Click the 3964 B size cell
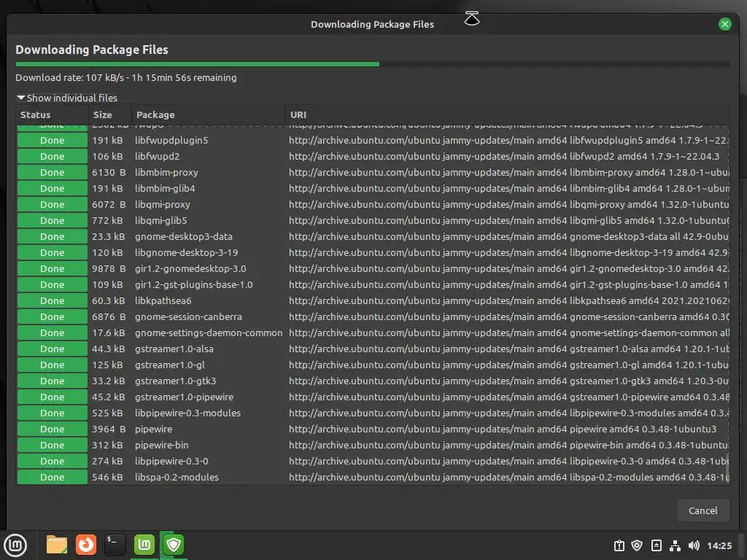The image size is (747, 560). coord(109,429)
